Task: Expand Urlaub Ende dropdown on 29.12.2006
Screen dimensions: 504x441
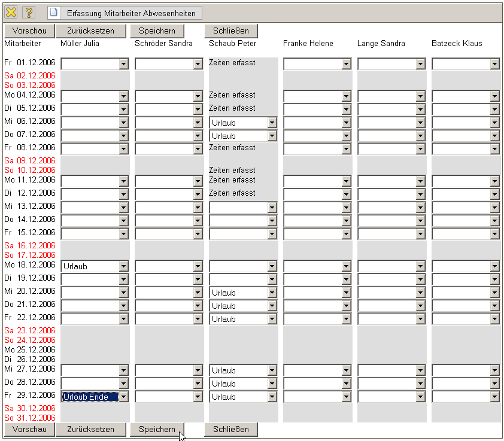Action: [x=123, y=397]
